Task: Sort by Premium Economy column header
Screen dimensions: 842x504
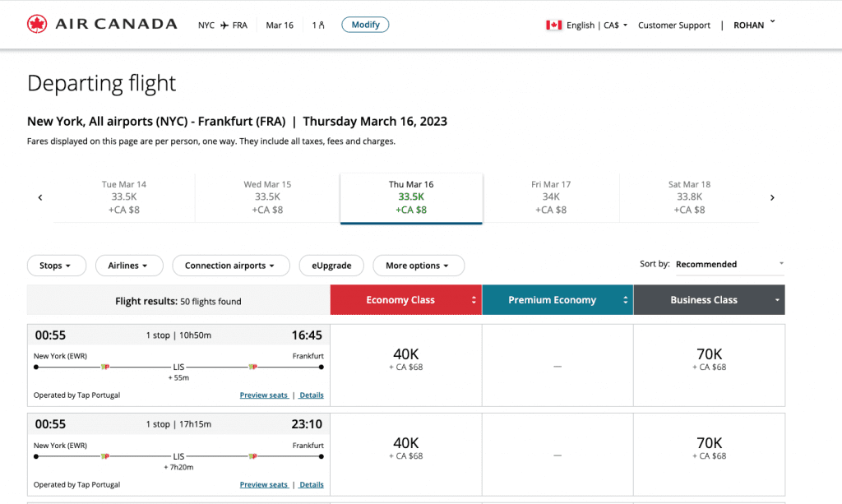Action: (558, 300)
